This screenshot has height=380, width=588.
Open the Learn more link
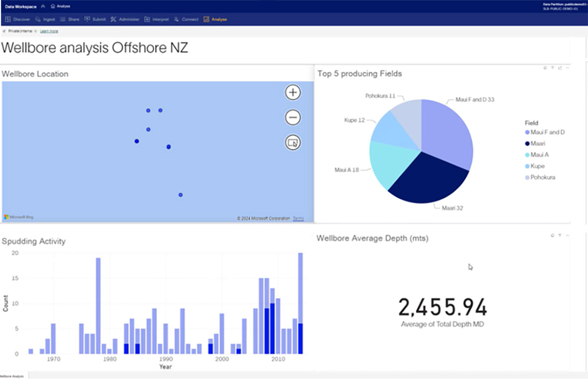(x=48, y=31)
